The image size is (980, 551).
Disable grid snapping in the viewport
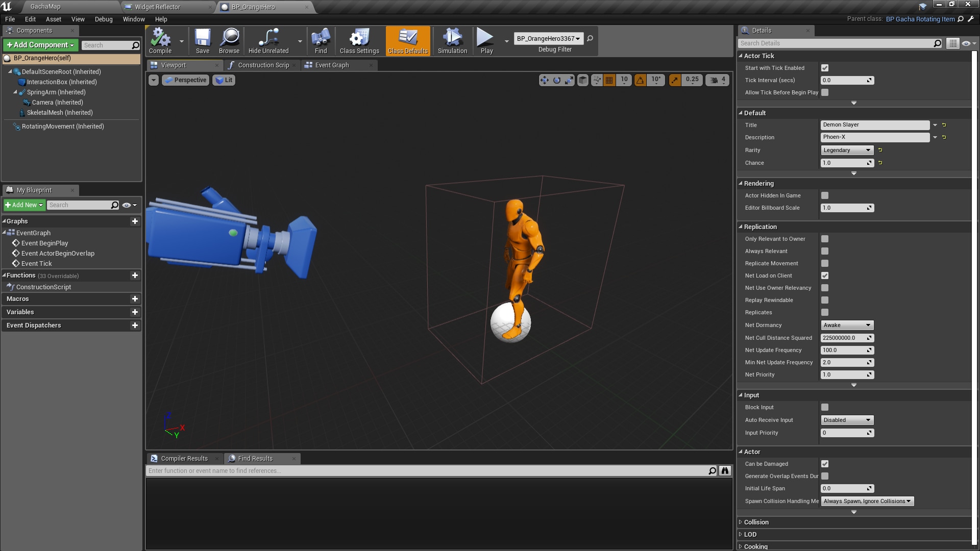[608, 80]
